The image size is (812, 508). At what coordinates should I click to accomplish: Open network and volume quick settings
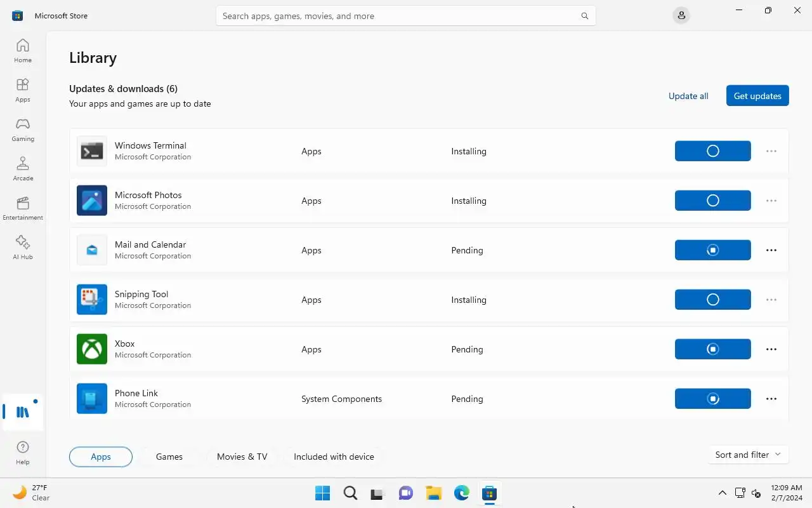click(x=748, y=493)
